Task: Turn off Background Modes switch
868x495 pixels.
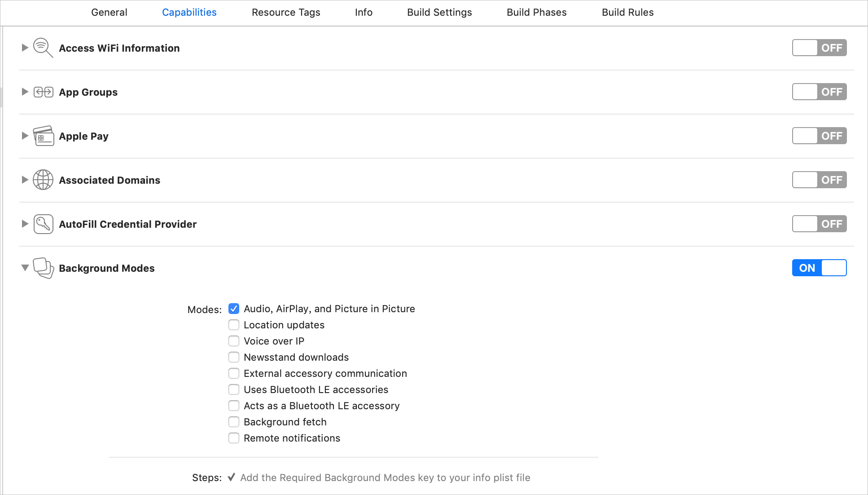Action: pyautogui.click(x=819, y=268)
